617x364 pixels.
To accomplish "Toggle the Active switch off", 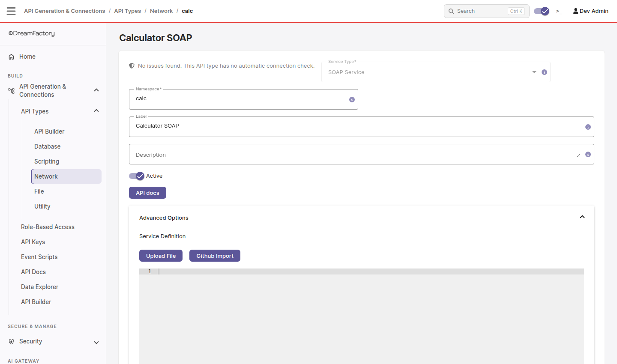I will 137,176.
